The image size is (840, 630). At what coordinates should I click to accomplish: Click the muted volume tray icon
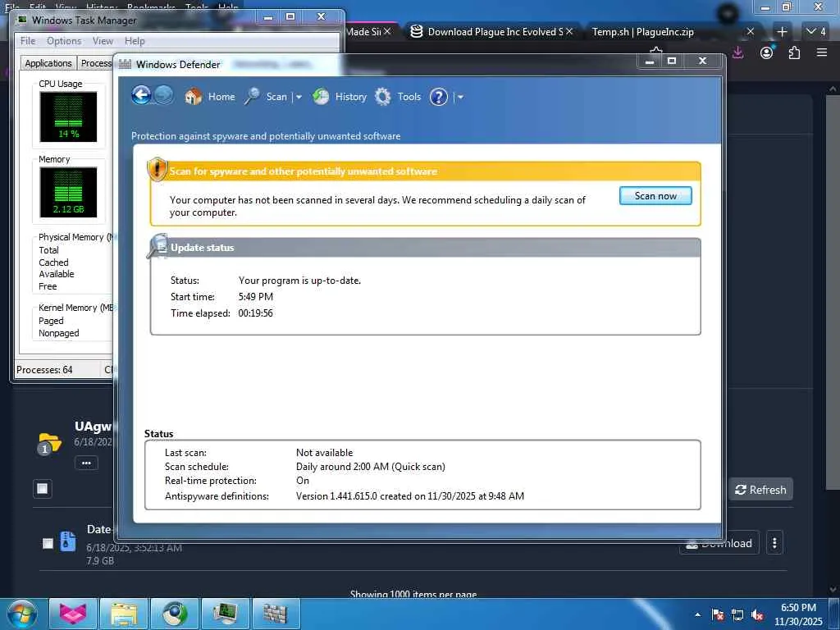[757, 614]
